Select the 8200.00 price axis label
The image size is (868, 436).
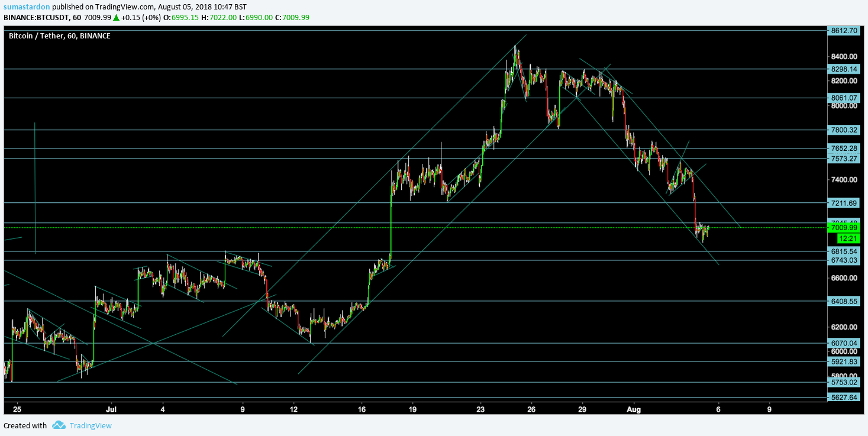tap(844, 80)
